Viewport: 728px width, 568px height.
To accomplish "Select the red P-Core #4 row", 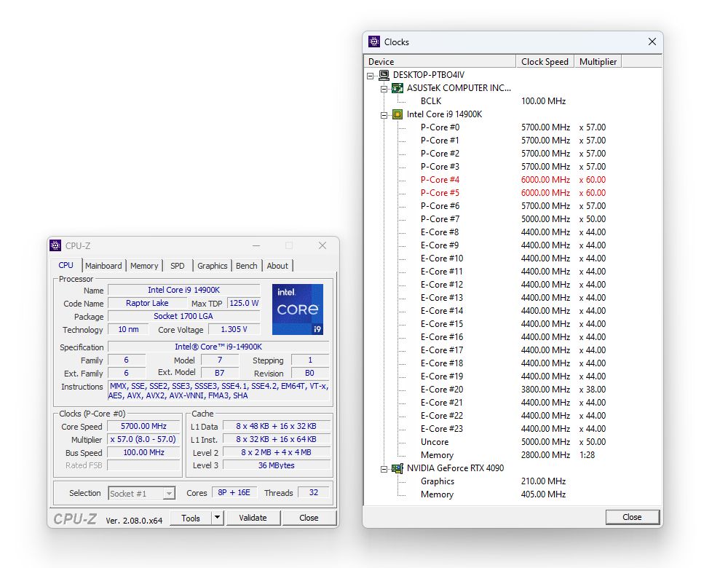I will pos(513,180).
